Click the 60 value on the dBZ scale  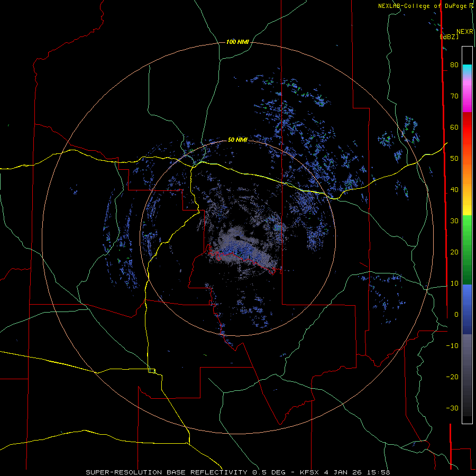(x=454, y=127)
